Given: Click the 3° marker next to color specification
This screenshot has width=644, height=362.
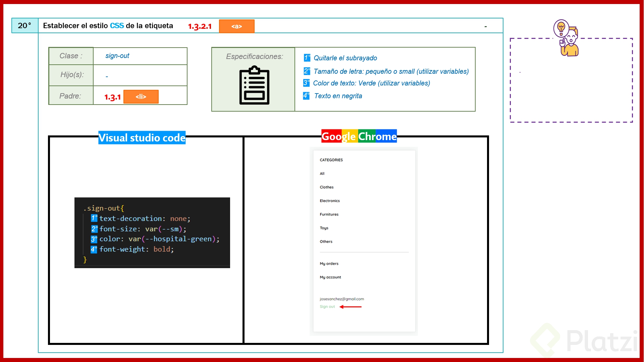Looking at the screenshot, I should (x=306, y=83).
